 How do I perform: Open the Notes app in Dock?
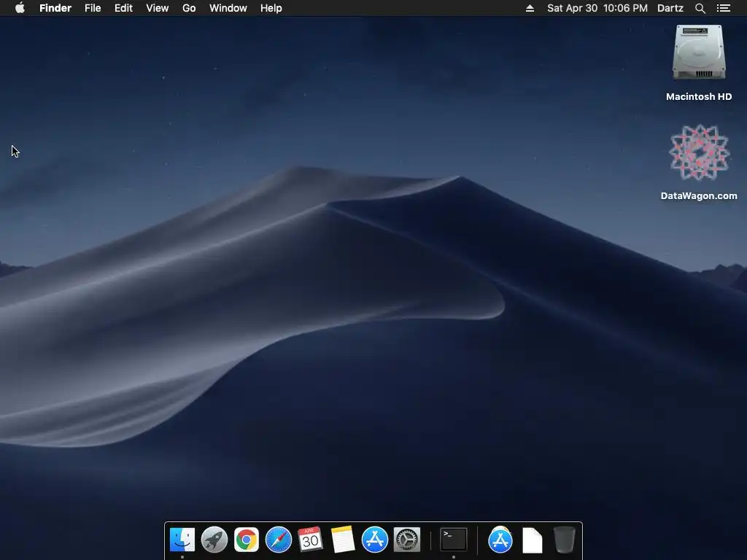[x=343, y=540]
